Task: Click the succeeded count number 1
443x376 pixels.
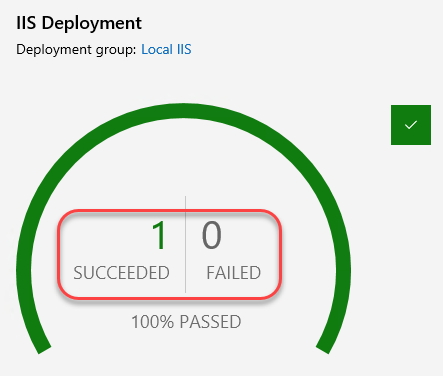Action: coord(159,235)
